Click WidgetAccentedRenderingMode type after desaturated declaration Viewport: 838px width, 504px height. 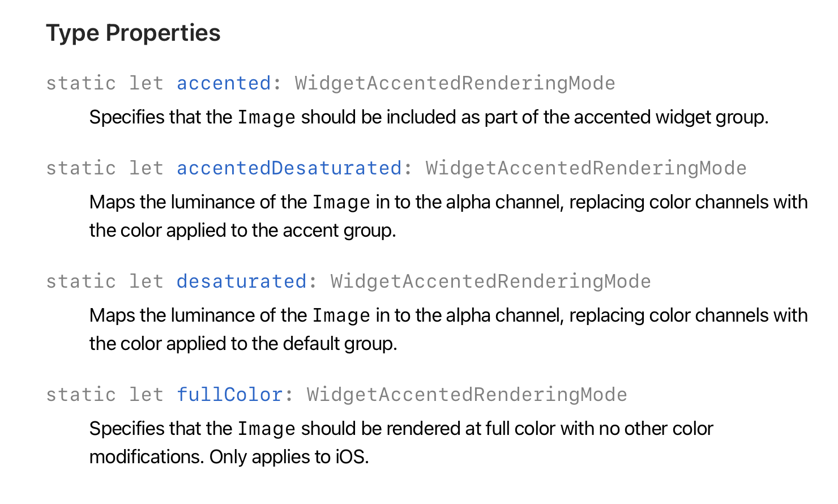coord(491,281)
